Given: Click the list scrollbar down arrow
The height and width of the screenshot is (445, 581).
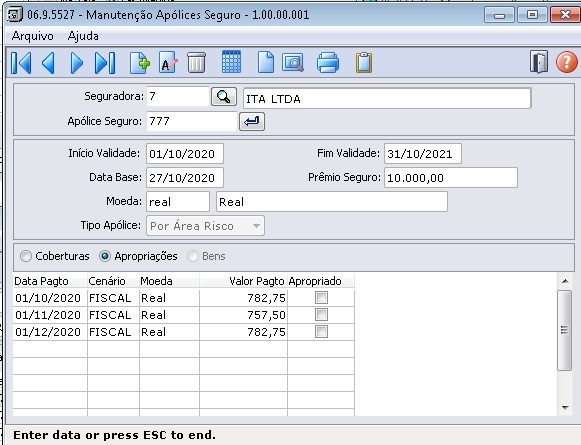Looking at the screenshot, I should (565, 408).
